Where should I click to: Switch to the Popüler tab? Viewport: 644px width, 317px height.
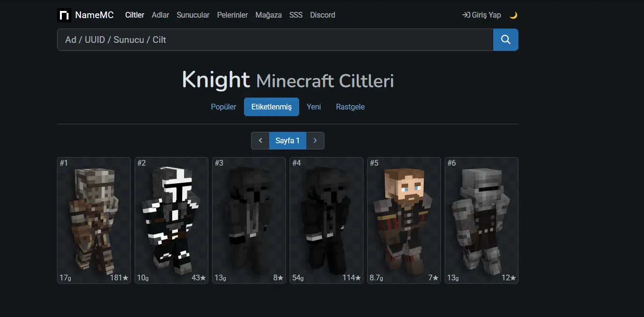click(x=224, y=107)
